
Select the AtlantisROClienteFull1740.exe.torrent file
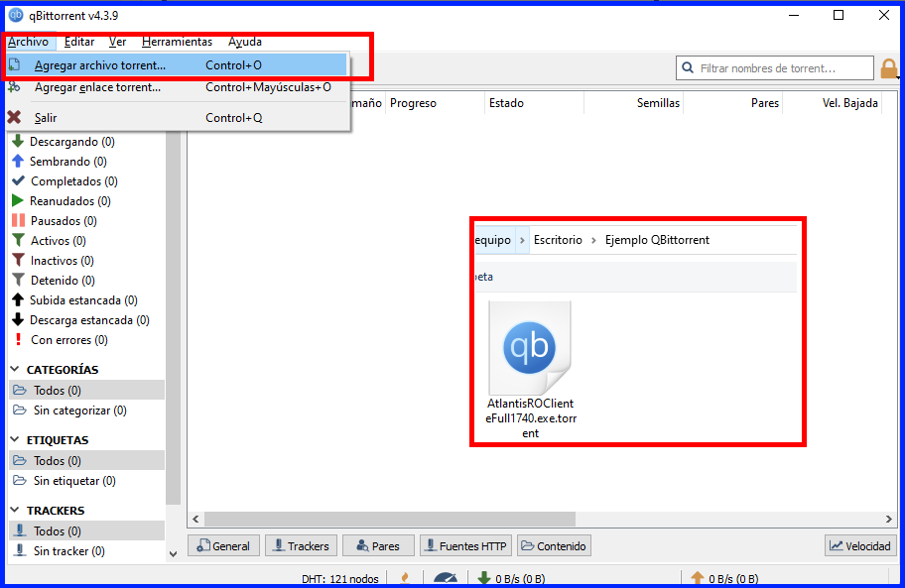click(531, 371)
